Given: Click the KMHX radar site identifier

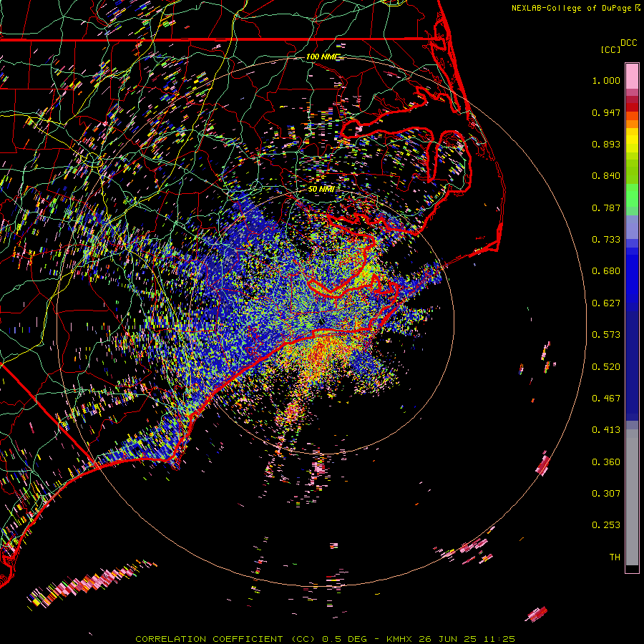Looking at the screenshot, I should coord(399,639).
